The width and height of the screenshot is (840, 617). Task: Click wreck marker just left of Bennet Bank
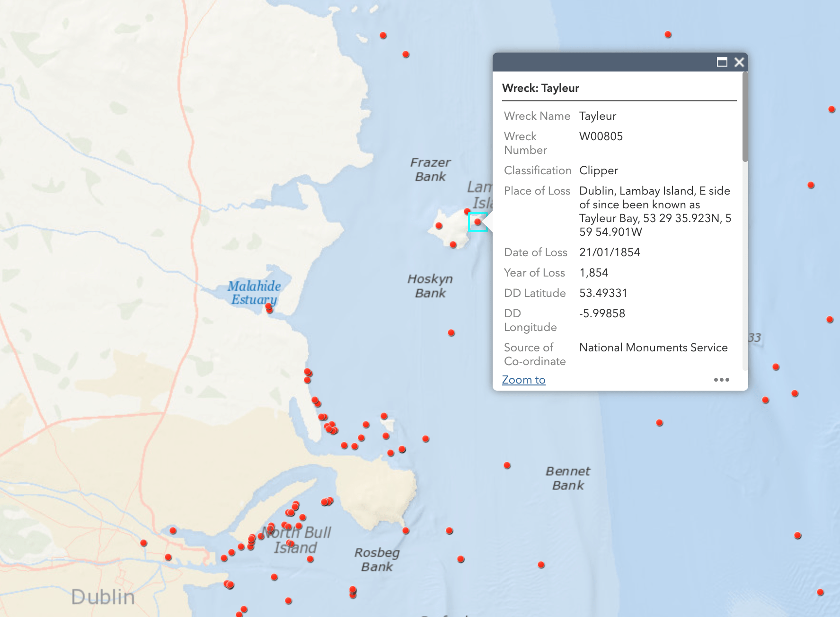507,465
